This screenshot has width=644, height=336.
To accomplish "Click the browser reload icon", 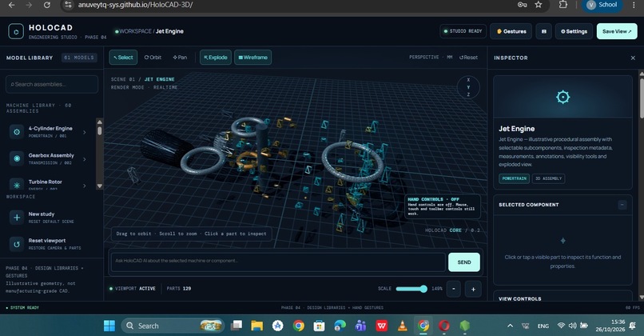I will pos(47,5).
